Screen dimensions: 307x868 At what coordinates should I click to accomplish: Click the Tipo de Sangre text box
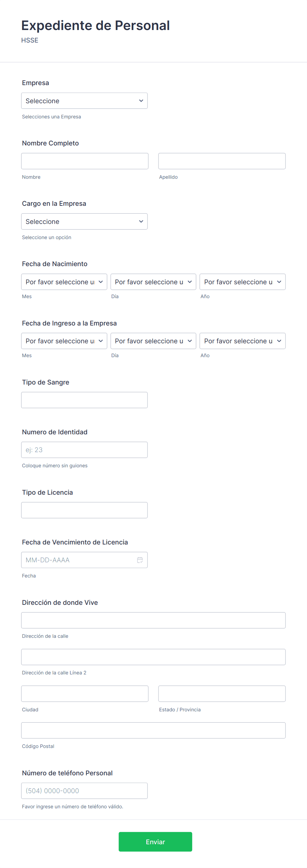pyautogui.click(x=84, y=400)
